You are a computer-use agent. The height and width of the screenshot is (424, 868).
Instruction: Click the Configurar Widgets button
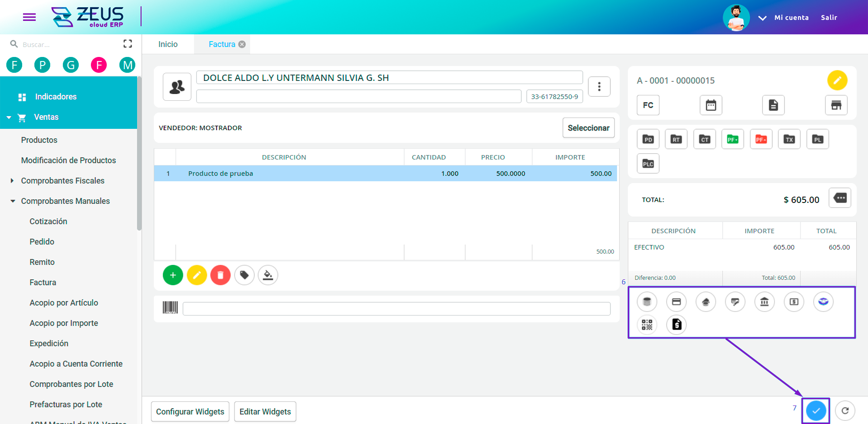tap(190, 411)
